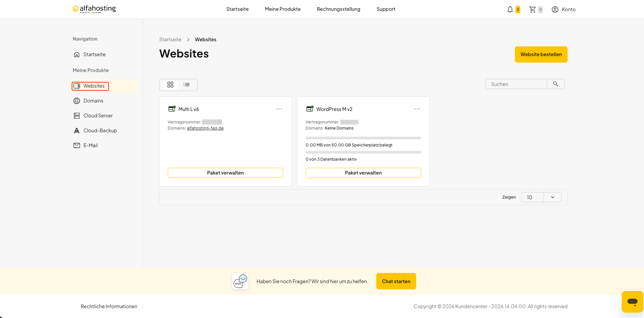This screenshot has height=318, width=644.
Task: Click the Multi L v6 package icon
Action: 172,109
